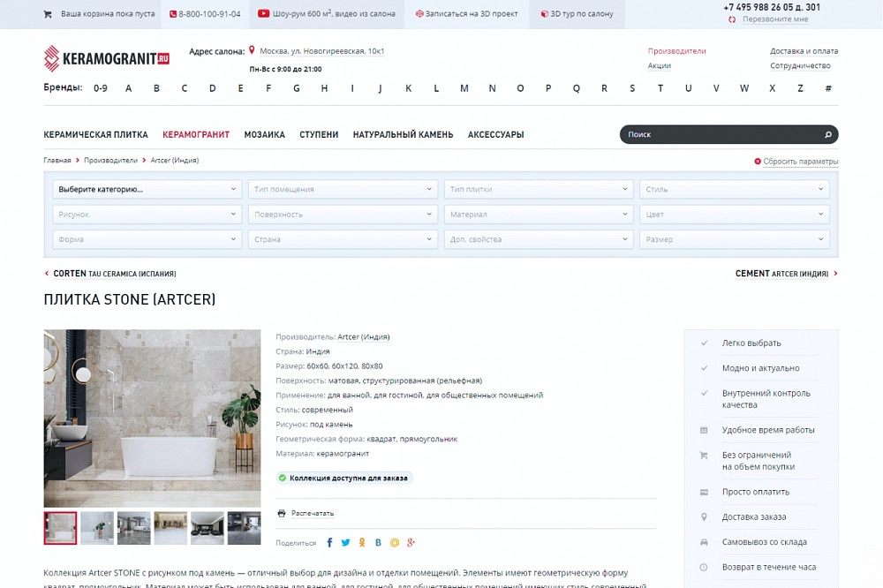Expand the Страна filter dropdown
The image size is (883, 588).
coord(343,239)
